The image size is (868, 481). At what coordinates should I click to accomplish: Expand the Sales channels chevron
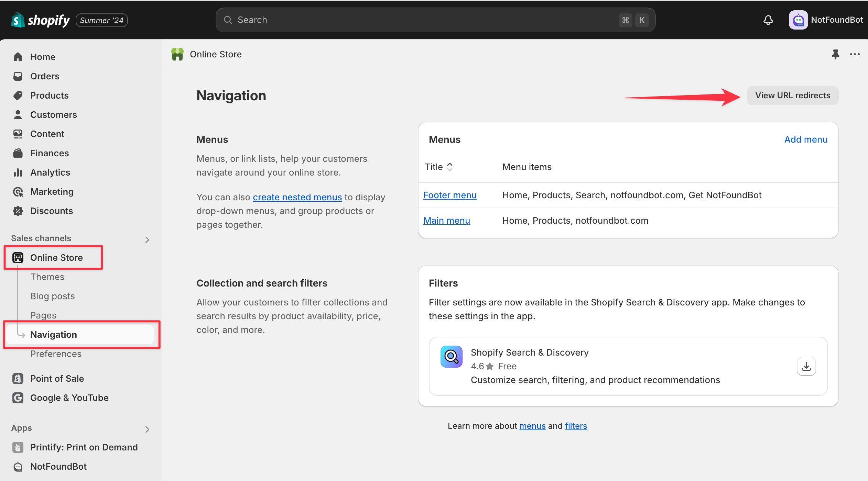point(147,239)
